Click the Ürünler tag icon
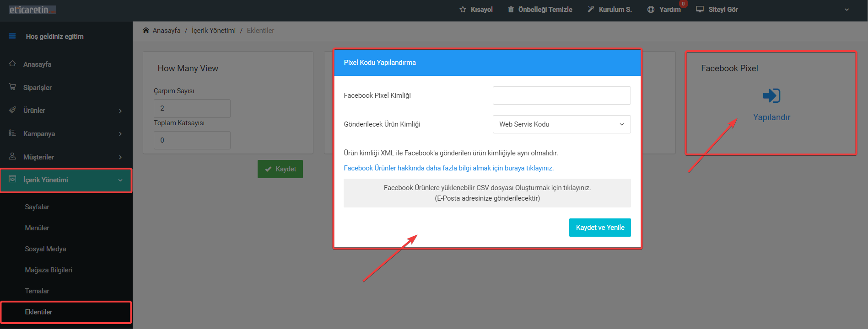868x329 pixels. pyautogui.click(x=12, y=110)
